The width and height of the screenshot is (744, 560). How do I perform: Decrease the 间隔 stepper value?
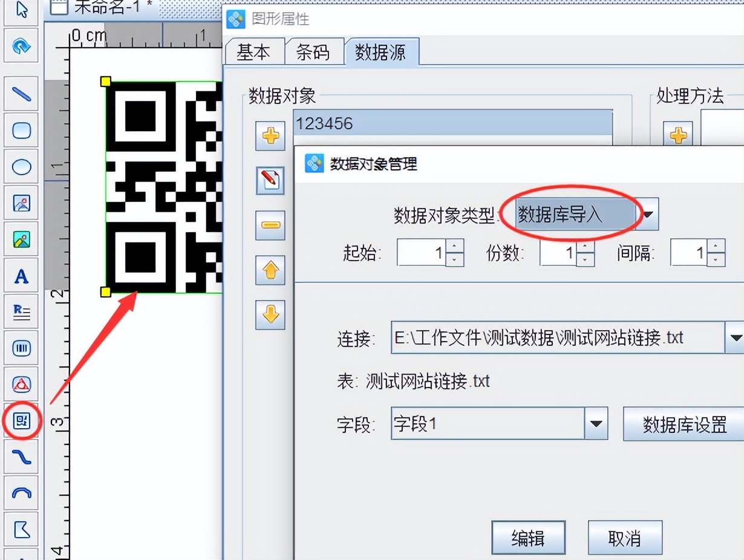716,260
